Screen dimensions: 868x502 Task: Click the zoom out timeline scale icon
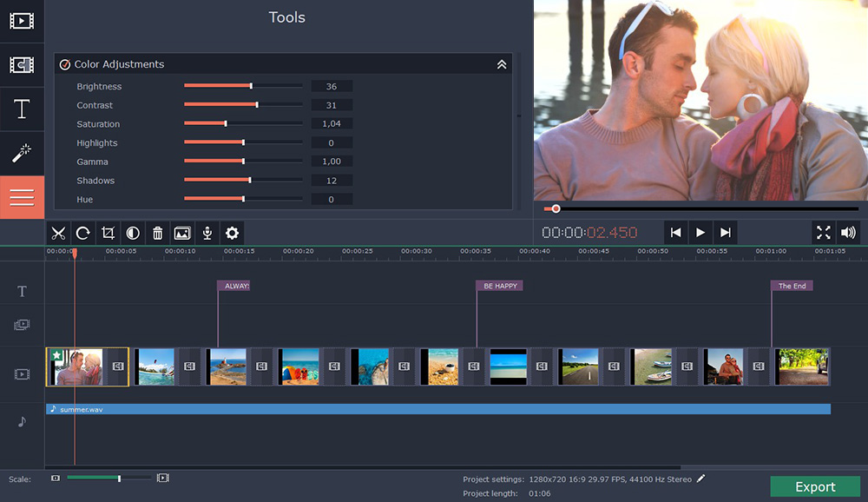pyautogui.click(x=56, y=479)
